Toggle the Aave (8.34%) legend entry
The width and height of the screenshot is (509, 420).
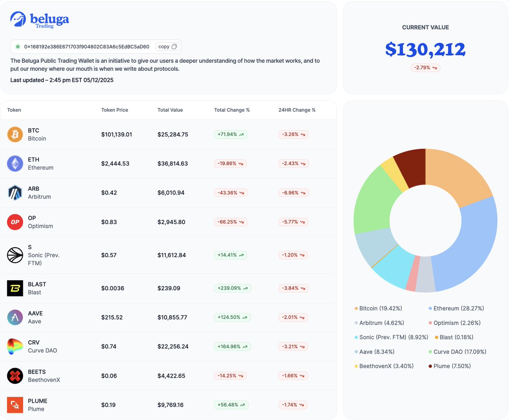pyautogui.click(x=375, y=352)
